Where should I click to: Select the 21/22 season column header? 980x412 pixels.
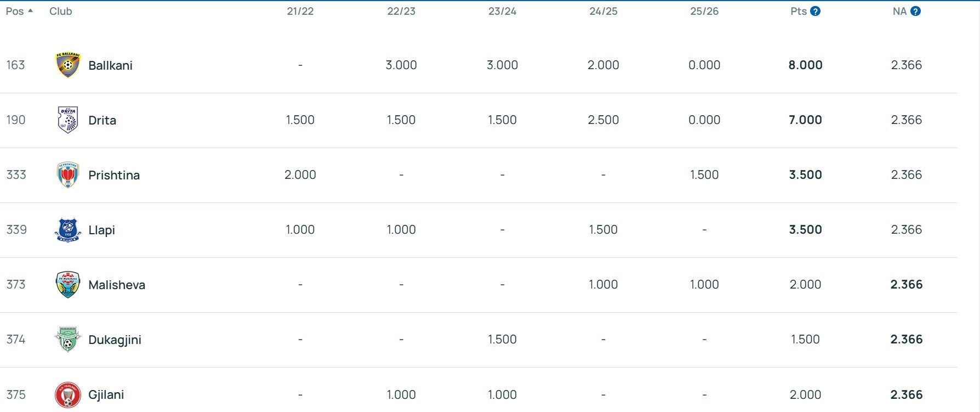pos(300,12)
